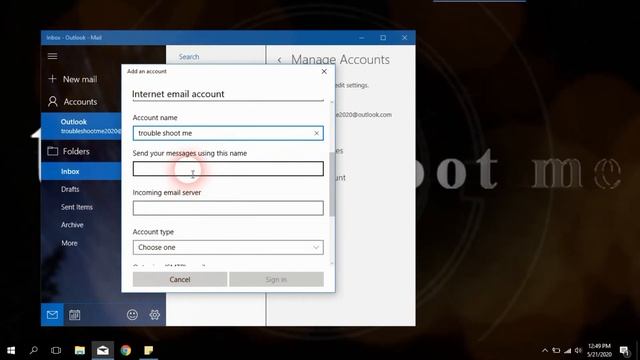Switch to Mail view icon
This screenshot has width=640, height=360.
click(x=52, y=315)
